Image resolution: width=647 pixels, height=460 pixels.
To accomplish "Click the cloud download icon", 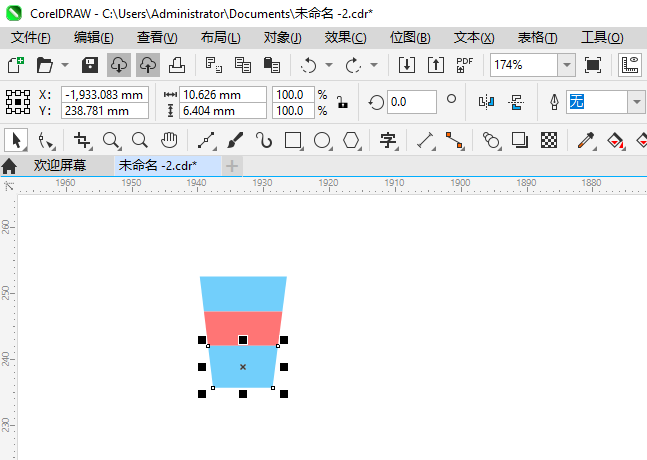I will [119, 65].
